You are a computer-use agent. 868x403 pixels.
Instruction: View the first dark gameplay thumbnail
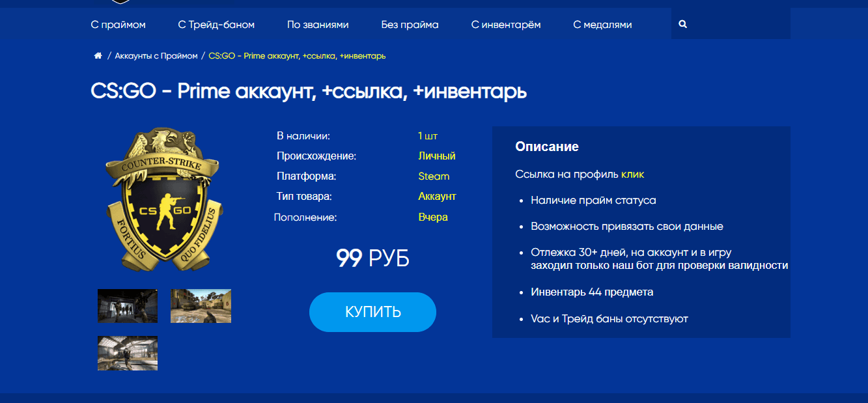(x=128, y=306)
